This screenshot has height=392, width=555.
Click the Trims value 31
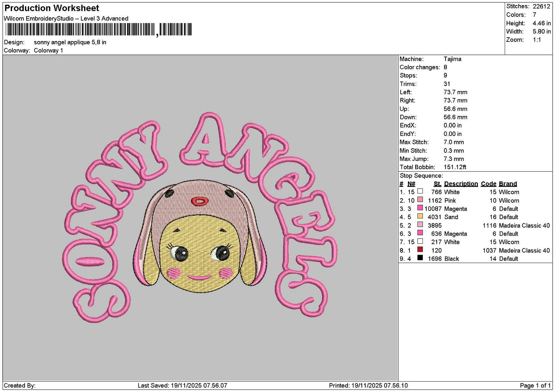pyautogui.click(x=447, y=84)
